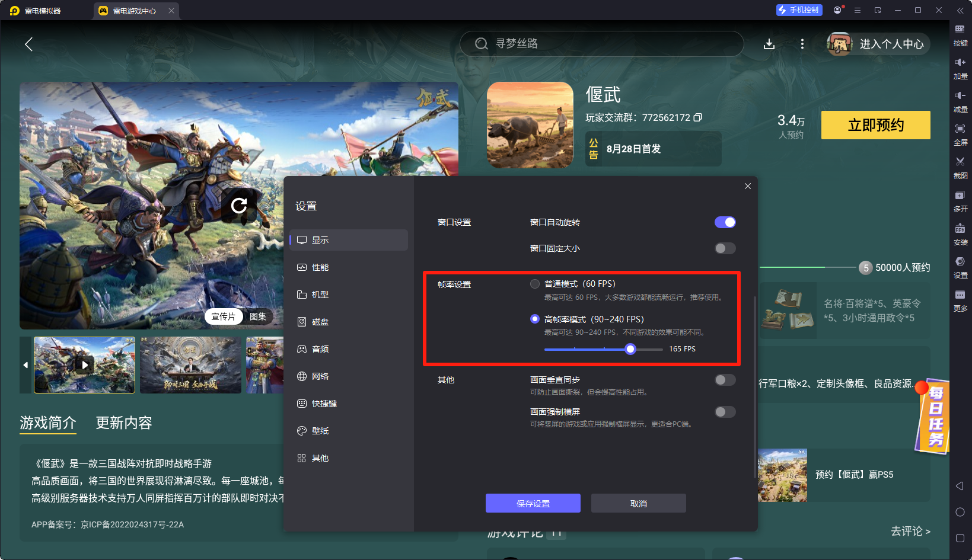Click the yellow 立即预约 button
The width and height of the screenshot is (972, 560).
coord(876,125)
